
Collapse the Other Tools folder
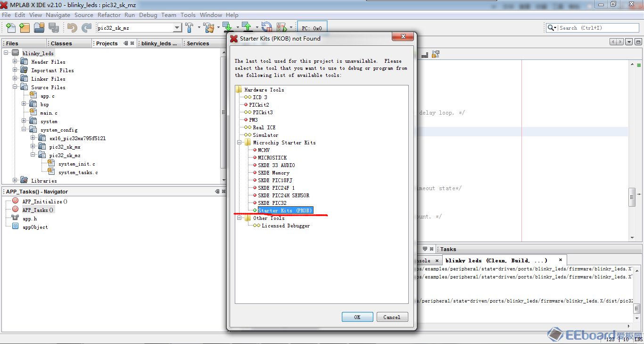pyautogui.click(x=239, y=218)
